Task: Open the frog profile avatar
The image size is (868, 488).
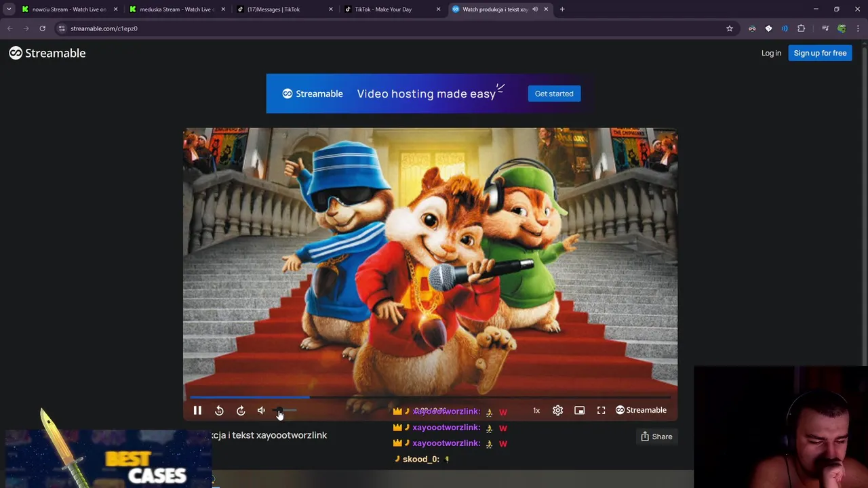Action: tap(842, 28)
